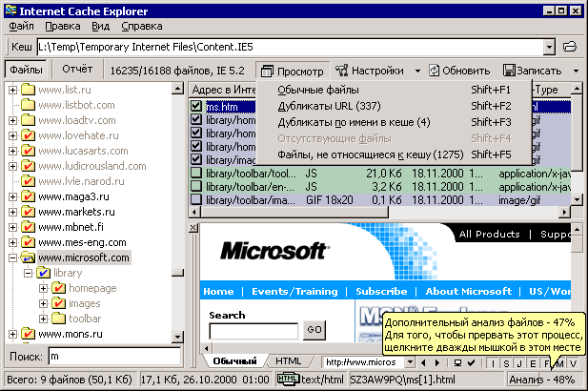Viewport: 588px width, 391px height.
Task: Select Обычные файлы menu entry
Action: pyautogui.click(x=394, y=90)
